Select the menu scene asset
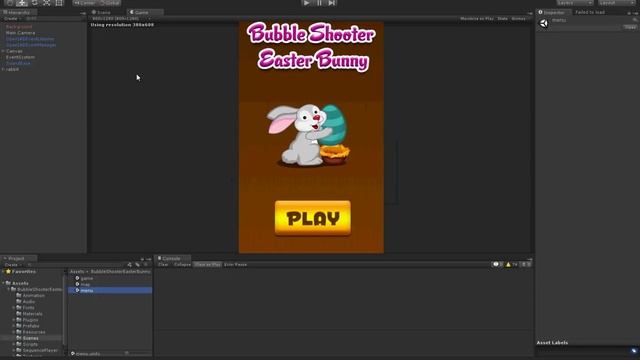This screenshot has width=640, height=360. (x=110, y=290)
